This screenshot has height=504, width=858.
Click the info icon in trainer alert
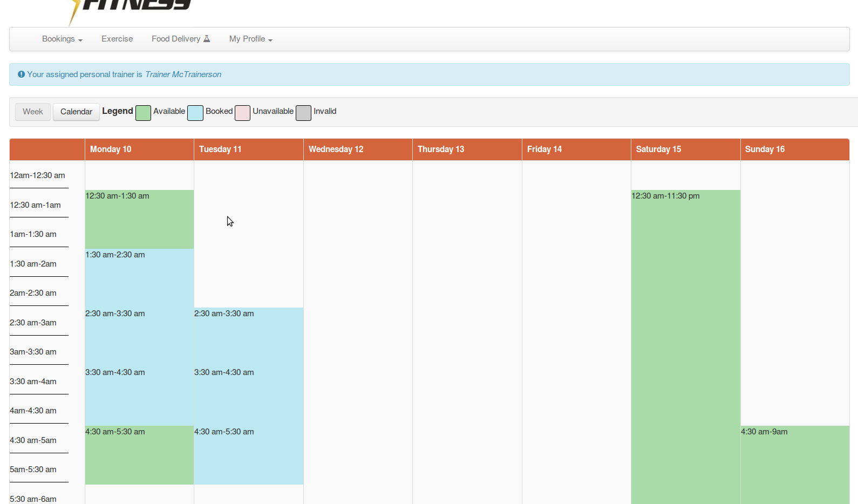[x=21, y=74]
